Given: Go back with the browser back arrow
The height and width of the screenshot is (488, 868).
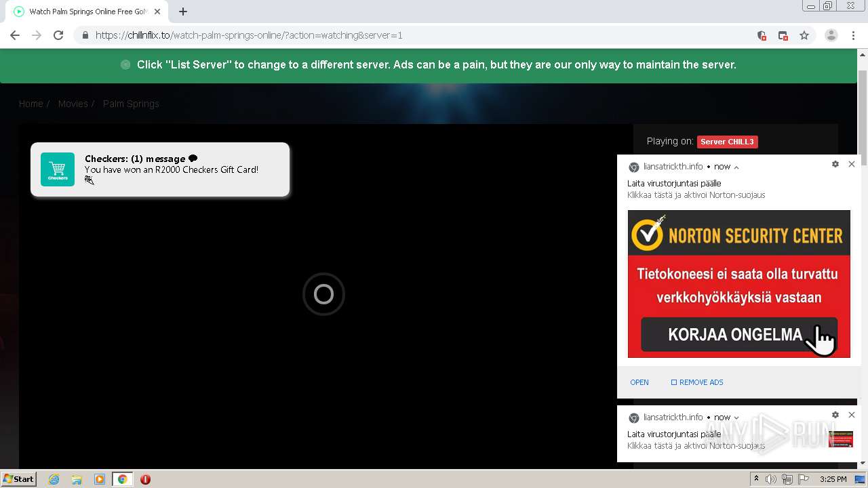Looking at the screenshot, I should [15, 35].
